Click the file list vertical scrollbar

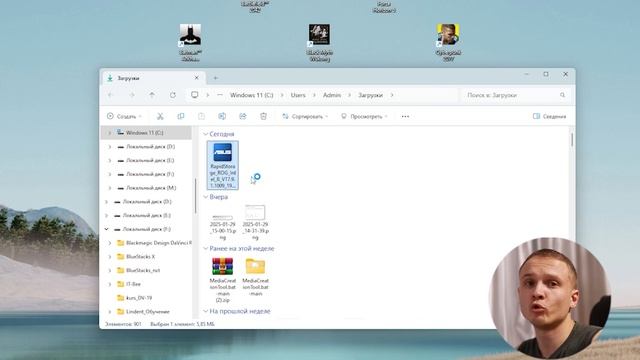point(572,140)
